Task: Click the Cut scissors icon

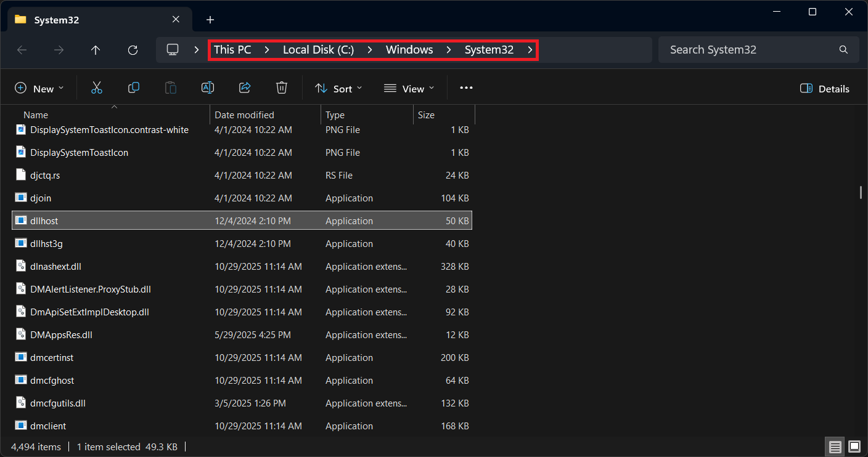Action: pos(96,88)
